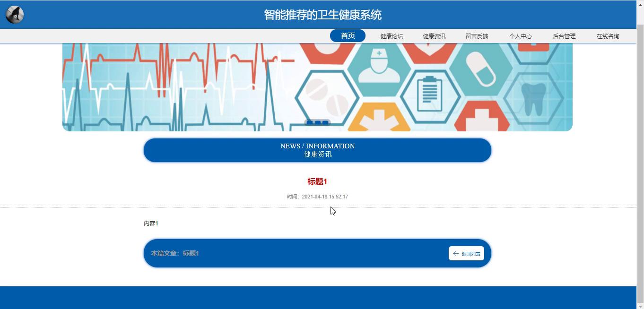This screenshot has width=644, height=309.
Task: Click the capsule pill hexagon in banner
Action: [480, 69]
